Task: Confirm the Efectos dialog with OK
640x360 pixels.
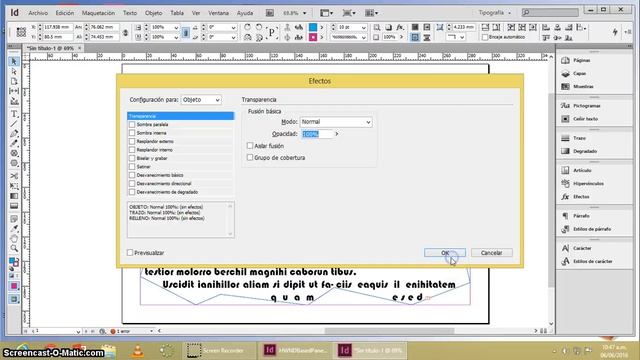Action: (x=445, y=253)
